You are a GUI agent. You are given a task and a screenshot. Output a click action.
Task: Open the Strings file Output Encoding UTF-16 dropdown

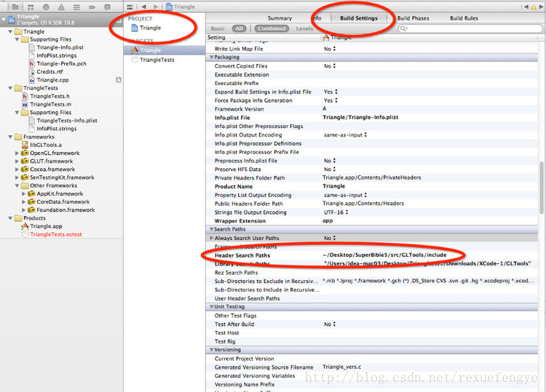point(336,212)
